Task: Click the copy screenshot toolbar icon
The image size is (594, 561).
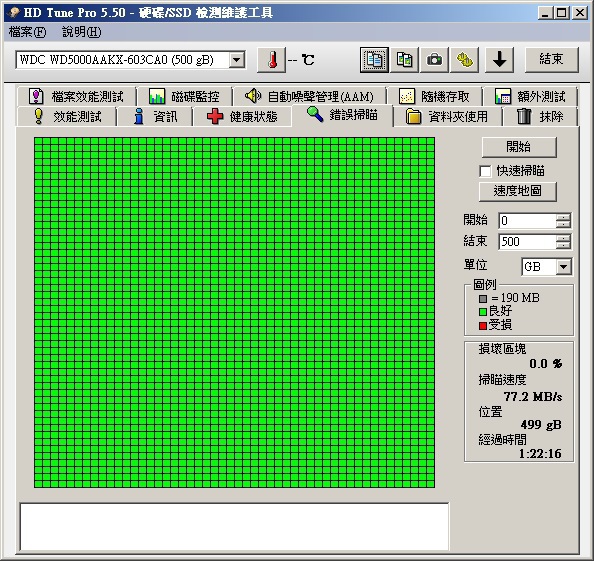Action: point(404,60)
